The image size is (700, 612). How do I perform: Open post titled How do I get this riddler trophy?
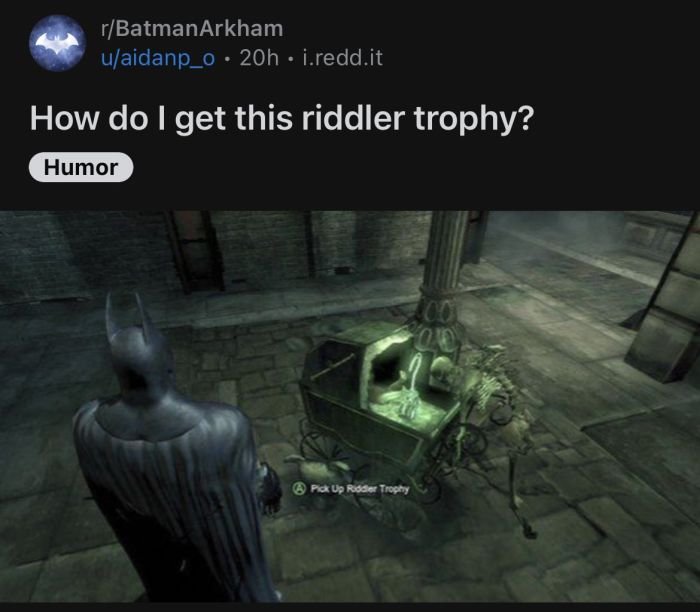[282, 119]
